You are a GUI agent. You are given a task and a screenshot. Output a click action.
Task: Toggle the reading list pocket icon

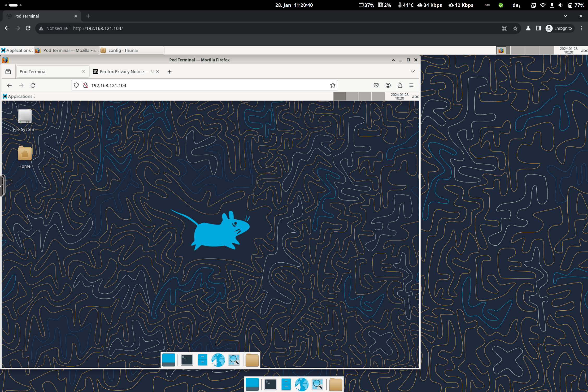tap(376, 85)
